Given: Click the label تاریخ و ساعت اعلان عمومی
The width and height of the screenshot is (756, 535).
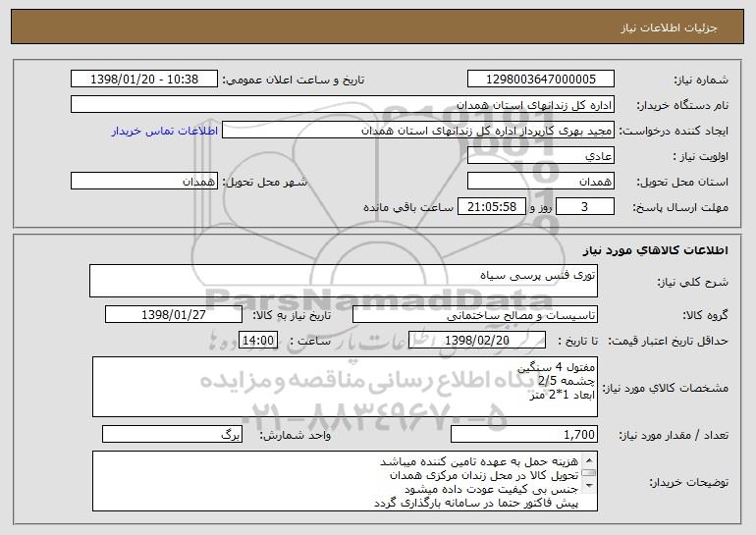Looking at the screenshot, I should click(x=294, y=80).
